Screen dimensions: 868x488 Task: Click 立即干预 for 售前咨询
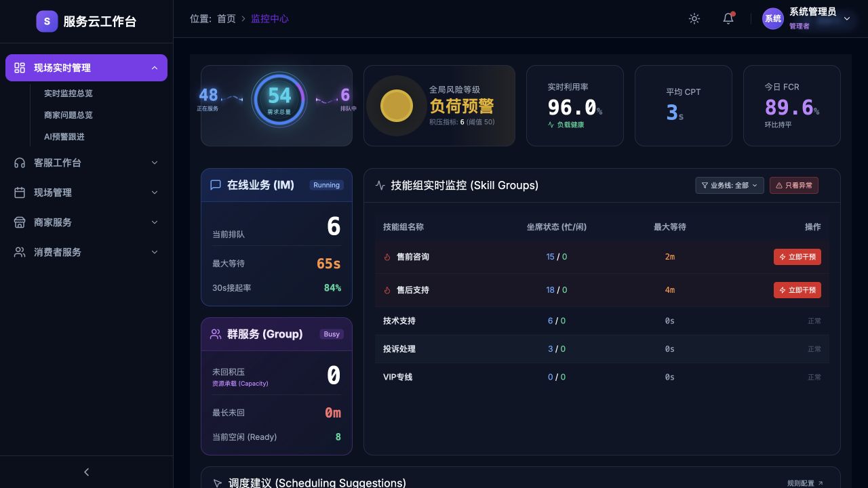tap(797, 257)
